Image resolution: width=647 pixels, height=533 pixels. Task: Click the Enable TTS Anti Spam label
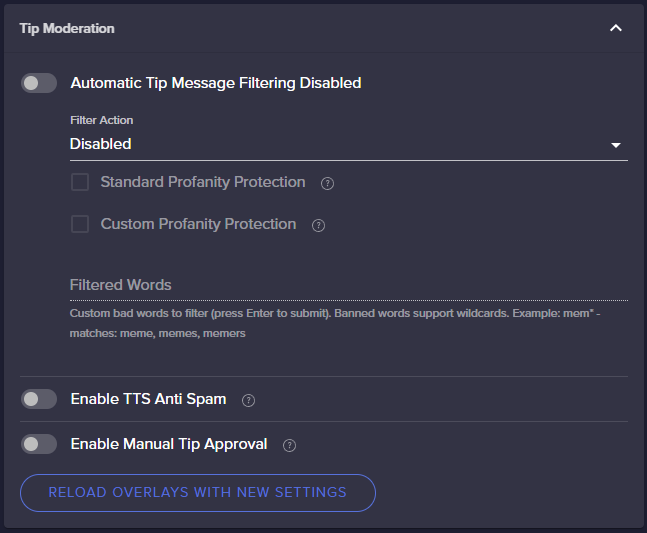tap(148, 399)
